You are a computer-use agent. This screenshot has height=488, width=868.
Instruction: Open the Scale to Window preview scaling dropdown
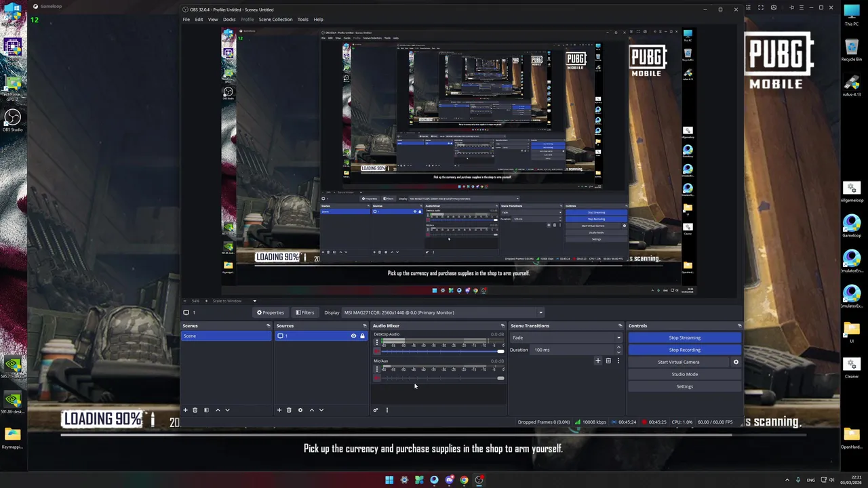pyautogui.click(x=235, y=301)
